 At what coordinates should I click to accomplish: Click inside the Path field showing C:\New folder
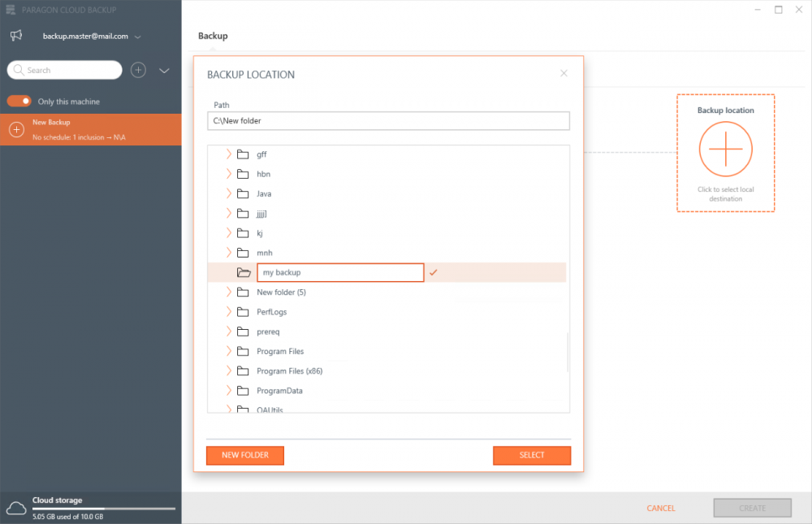(388, 120)
